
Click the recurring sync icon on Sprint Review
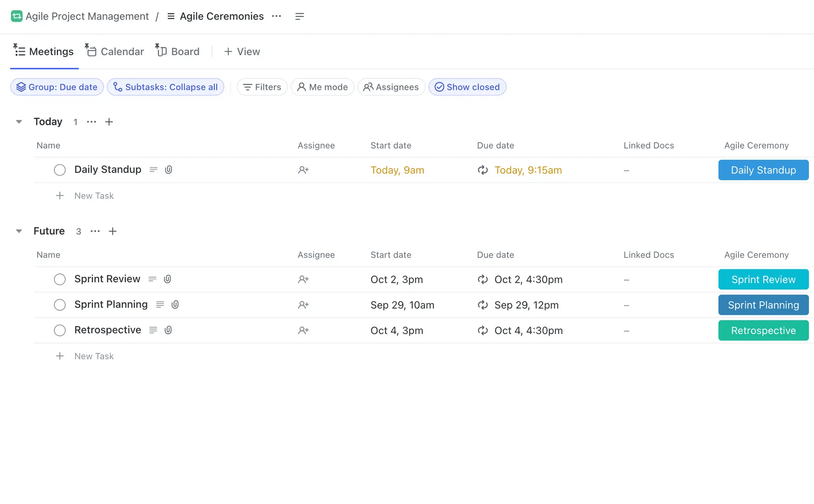tap(482, 279)
